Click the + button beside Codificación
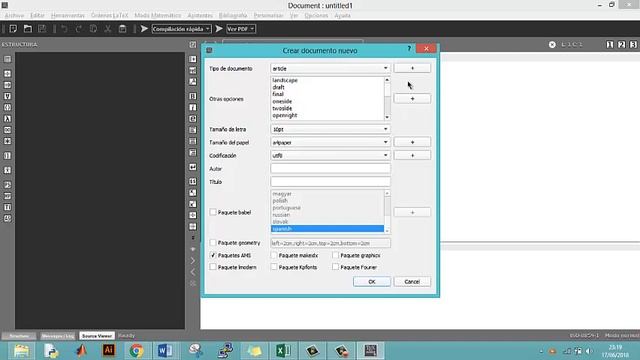 point(412,156)
